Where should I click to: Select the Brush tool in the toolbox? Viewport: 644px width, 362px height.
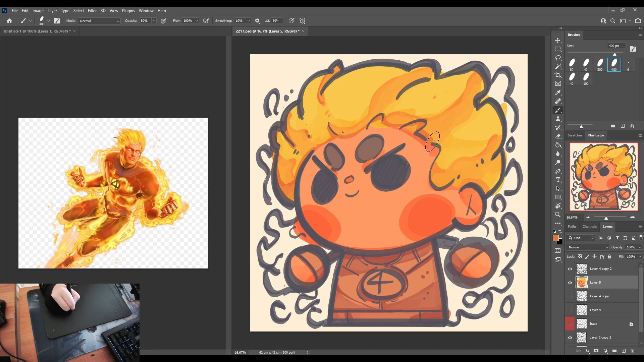pos(558,110)
